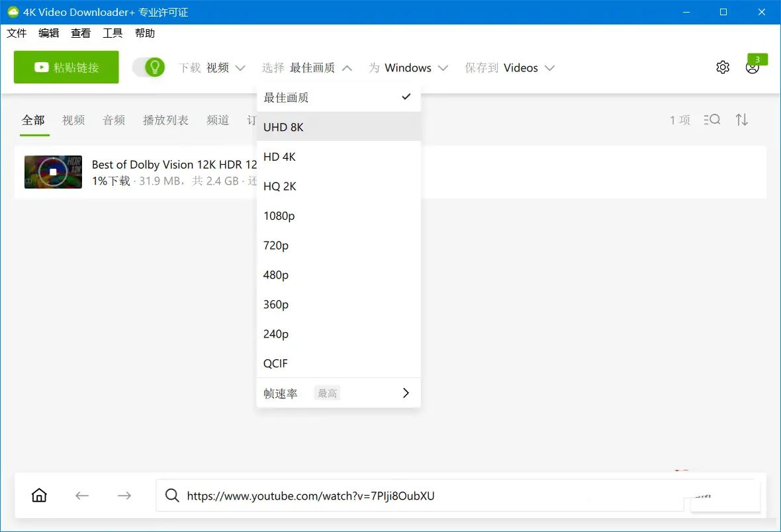The height and width of the screenshot is (532, 781).
Task: Stop the download via the square button on thumbnail
Action: 53,172
